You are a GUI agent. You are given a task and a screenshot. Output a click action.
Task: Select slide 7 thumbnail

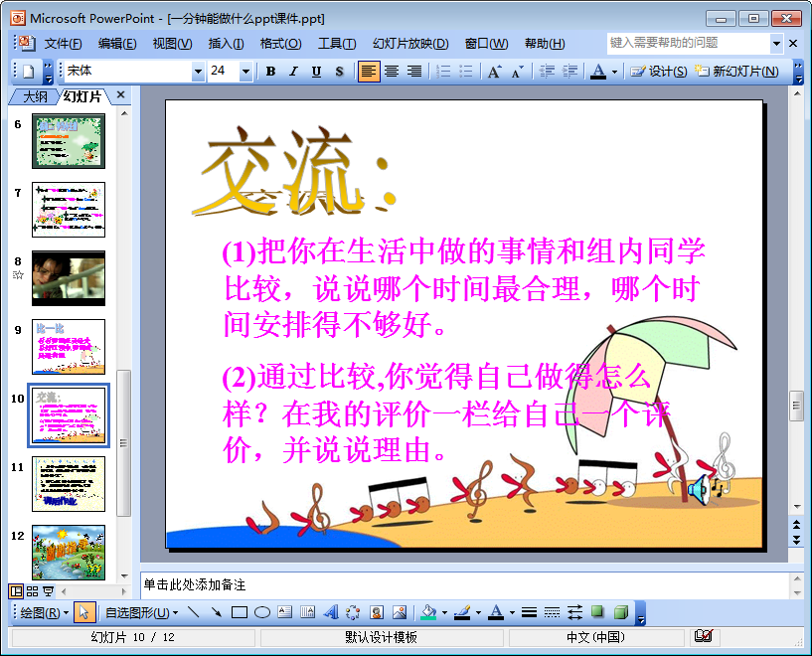click(69, 210)
